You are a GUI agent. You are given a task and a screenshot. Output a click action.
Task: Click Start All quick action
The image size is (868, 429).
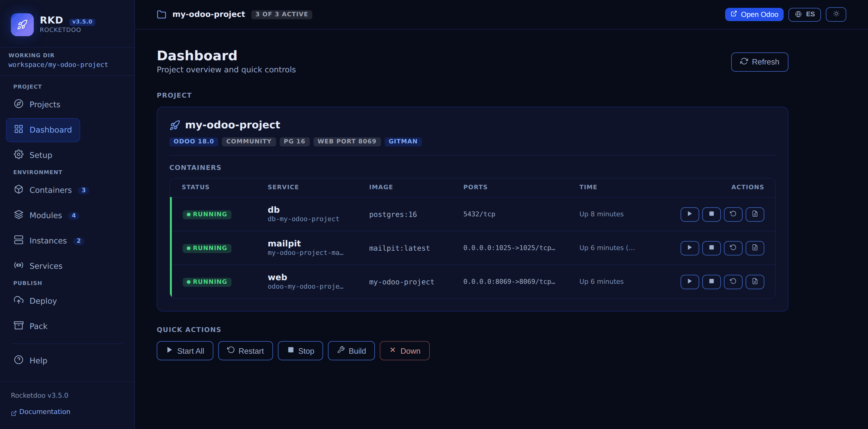pyautogui.click(x=185, y=351)
